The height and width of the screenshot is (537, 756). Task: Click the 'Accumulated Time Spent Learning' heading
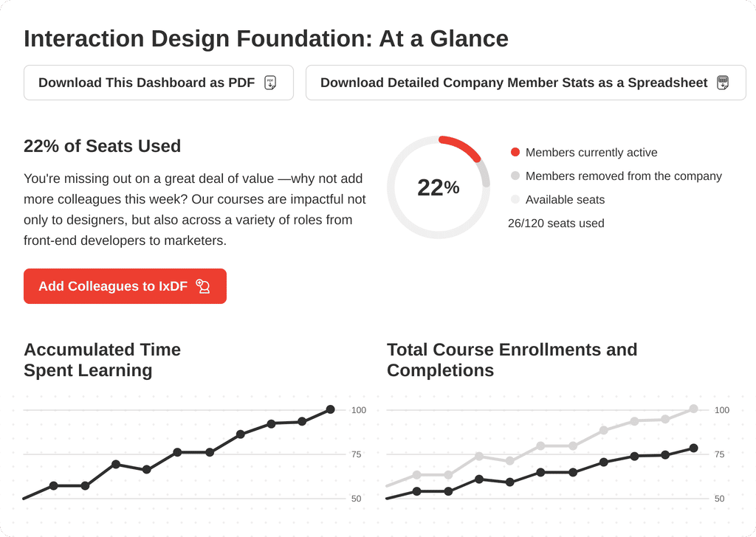(102, 360)
